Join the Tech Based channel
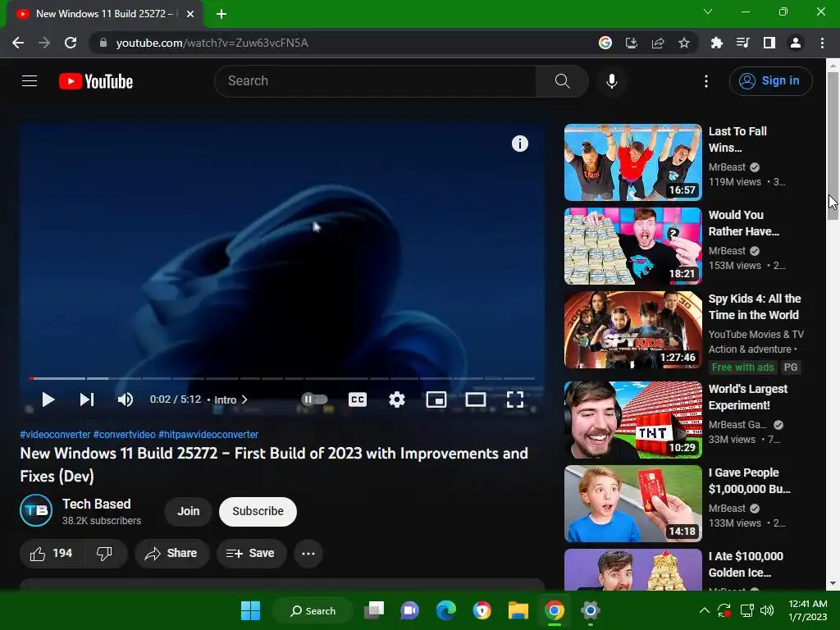This screenshot has height=630, width=840. click(188, 511)
